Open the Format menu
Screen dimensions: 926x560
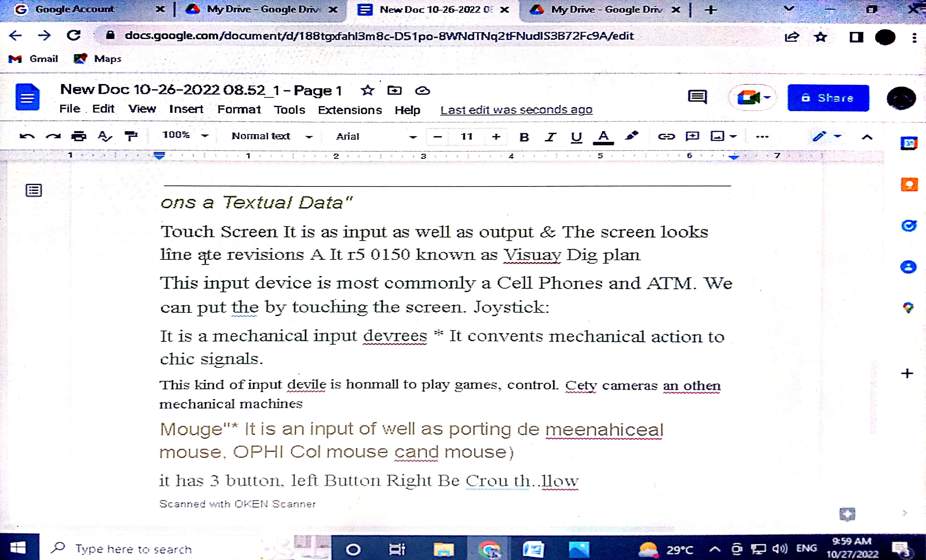239,110
